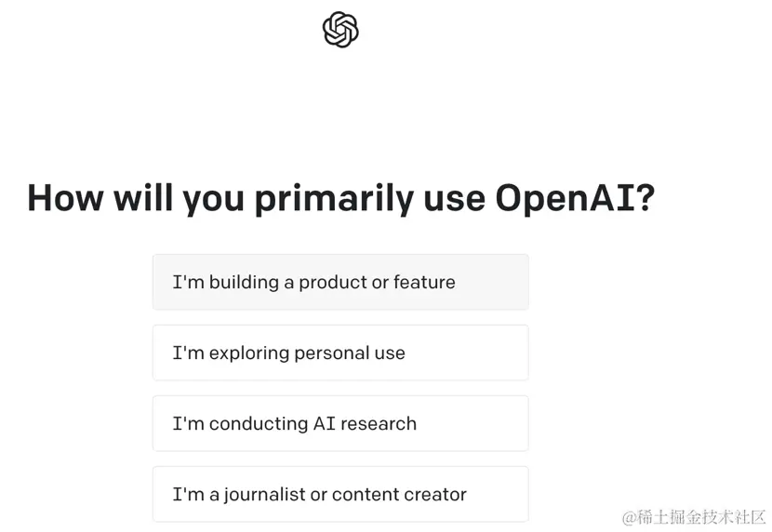The height and width of the screenshot is (532, 772).
Task: Click the word "OpenAI?" in the heading
Action: pyautogui.click(x=575, y=198)
